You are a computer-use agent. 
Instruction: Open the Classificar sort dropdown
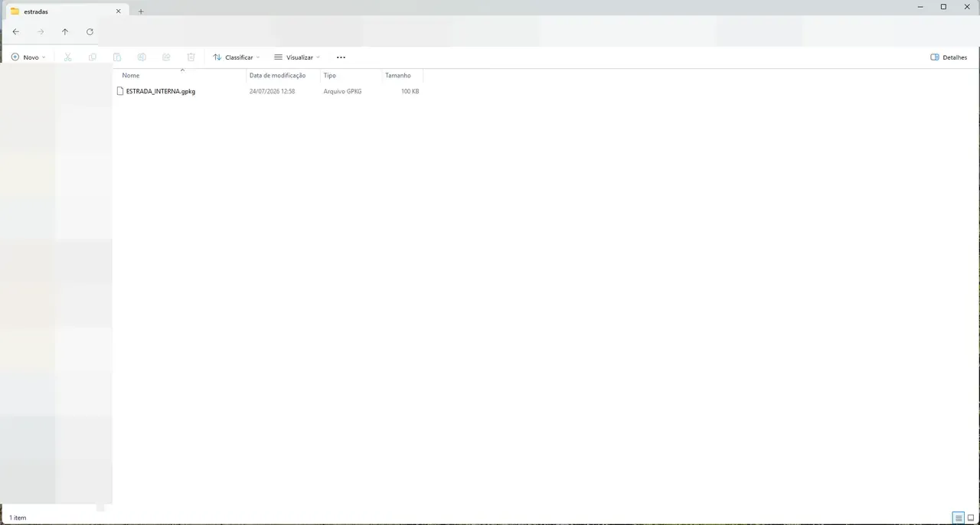click(x=237, y=57)
